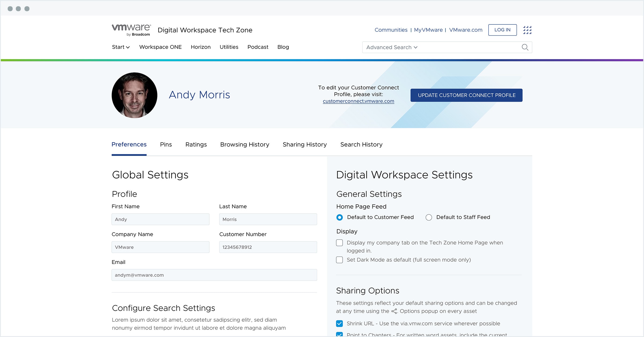Click the LOG IN button

502,30
